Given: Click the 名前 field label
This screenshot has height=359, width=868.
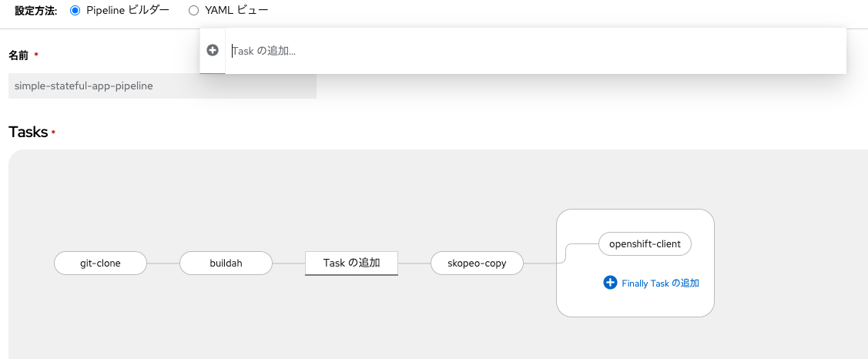Looking at the screenshot, I should coord(18,55).
